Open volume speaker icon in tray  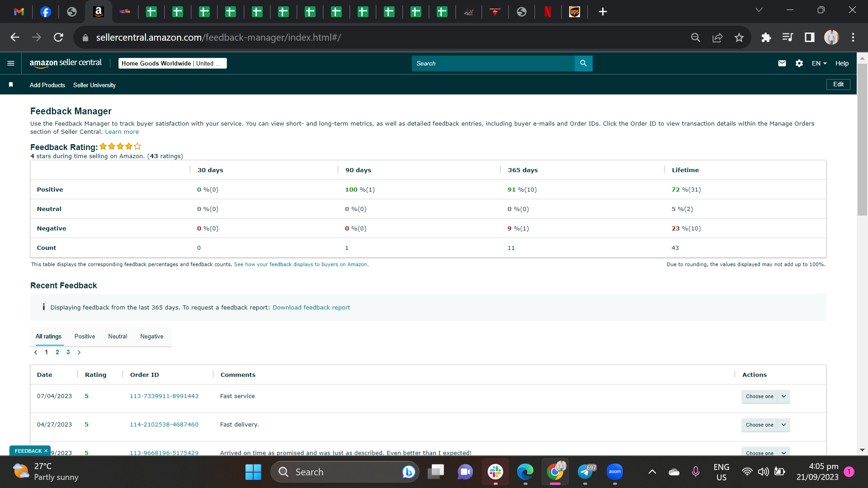click(763, 472)
